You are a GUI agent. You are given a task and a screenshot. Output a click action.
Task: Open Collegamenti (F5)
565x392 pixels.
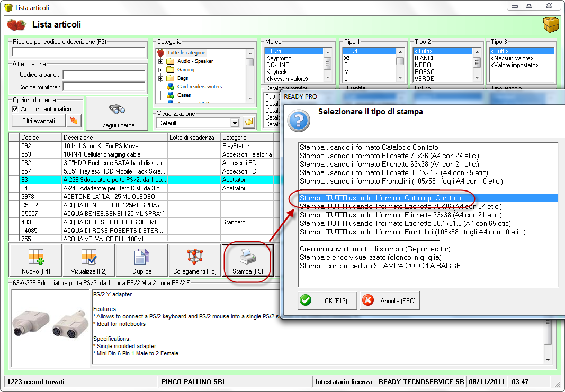tap(194, 260)
